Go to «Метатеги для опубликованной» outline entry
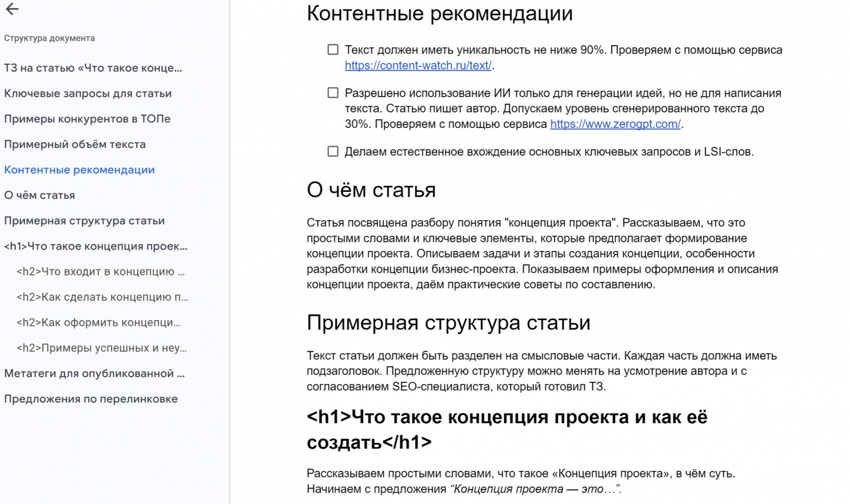851x504 pixels. click(95, 374)
